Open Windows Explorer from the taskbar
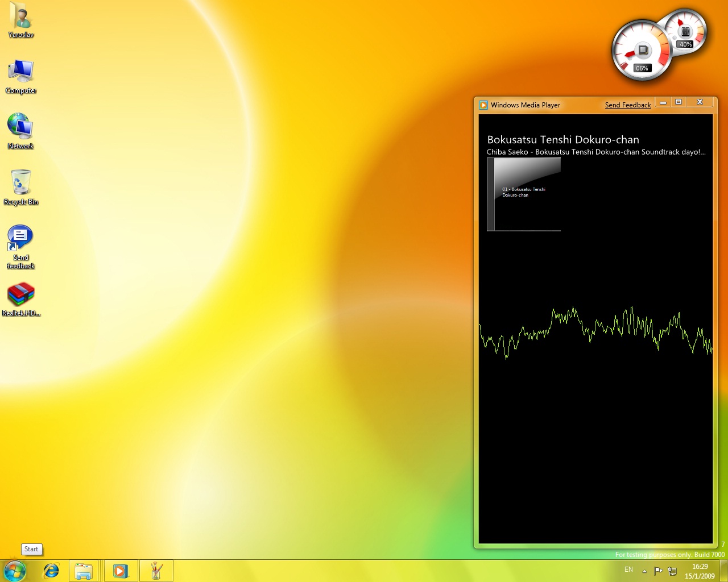728x582 pixels. point(84,571)
